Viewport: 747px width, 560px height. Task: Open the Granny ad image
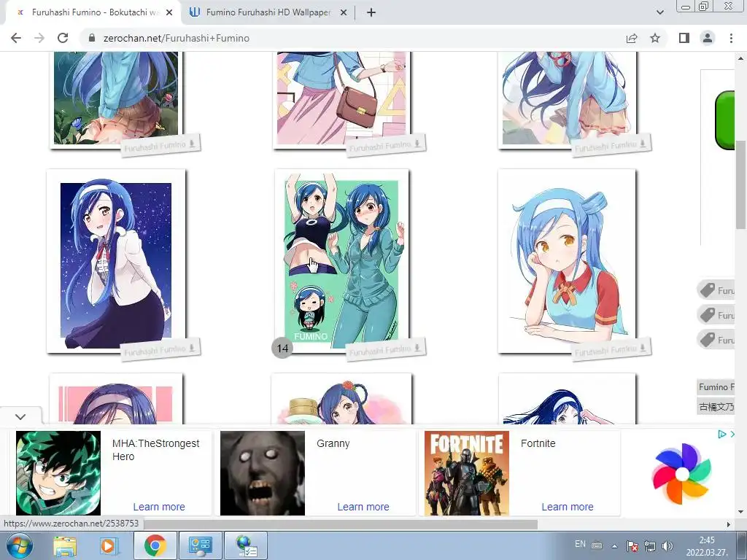263,472
